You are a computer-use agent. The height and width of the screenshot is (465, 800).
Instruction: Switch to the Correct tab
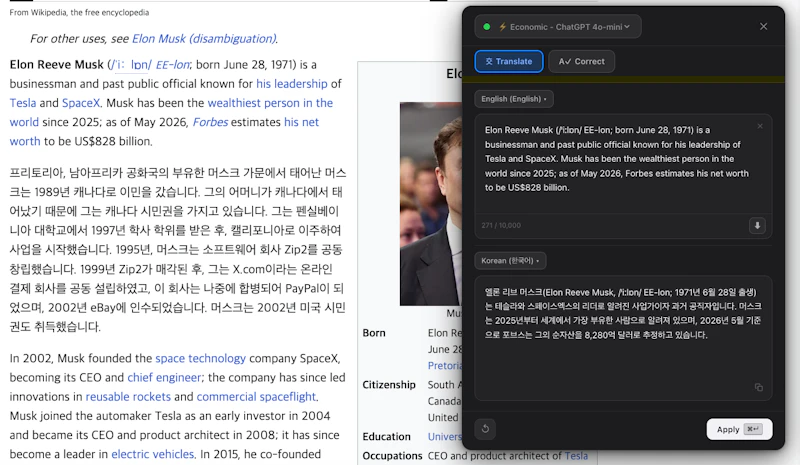[582, 61]
